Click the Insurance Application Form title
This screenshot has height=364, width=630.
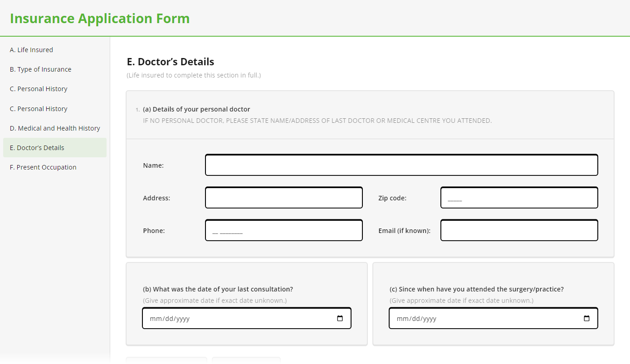pos(99,19)
